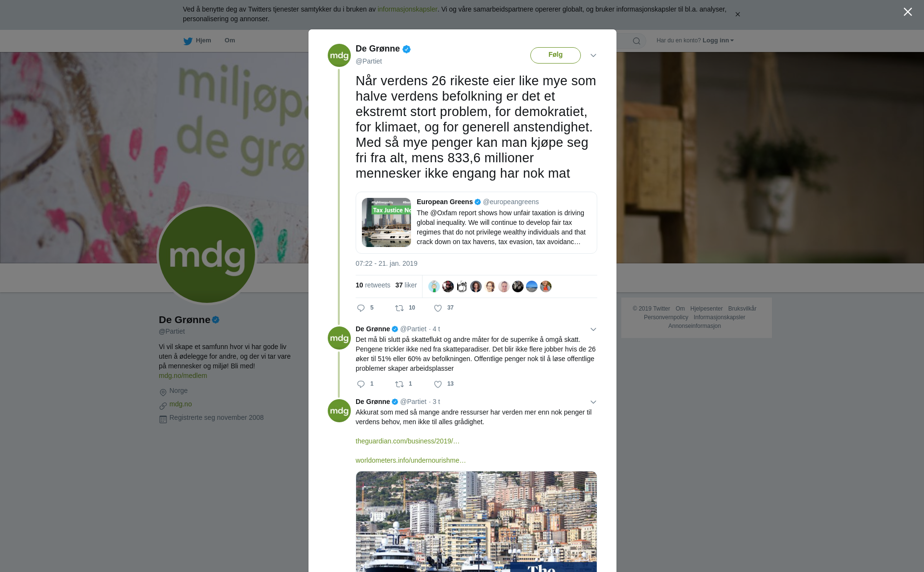Close the tweet overlay dialog
924x572 pixels.
pyautogui.click(x=908, y=12)
